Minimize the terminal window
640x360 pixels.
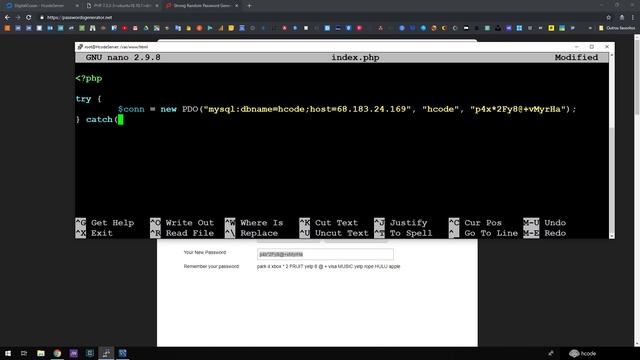click(x=576, y=47)
